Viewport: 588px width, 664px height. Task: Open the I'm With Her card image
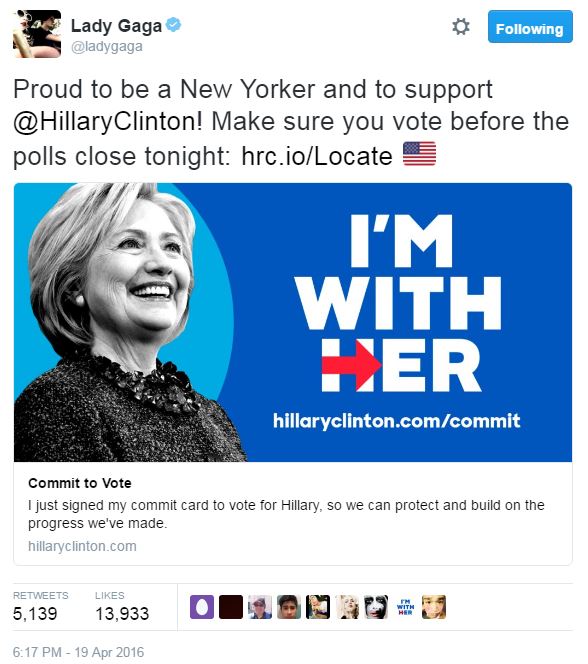293,322
